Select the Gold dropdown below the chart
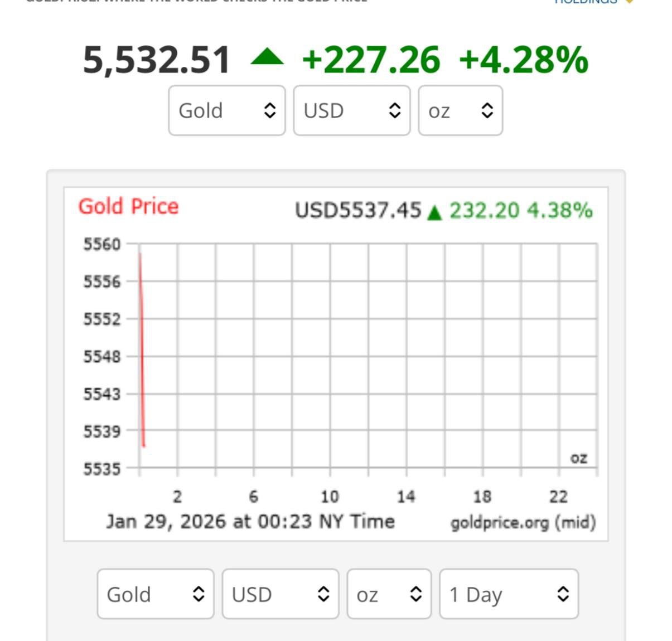This screenshot has width=672, height=641. point(156,594)
